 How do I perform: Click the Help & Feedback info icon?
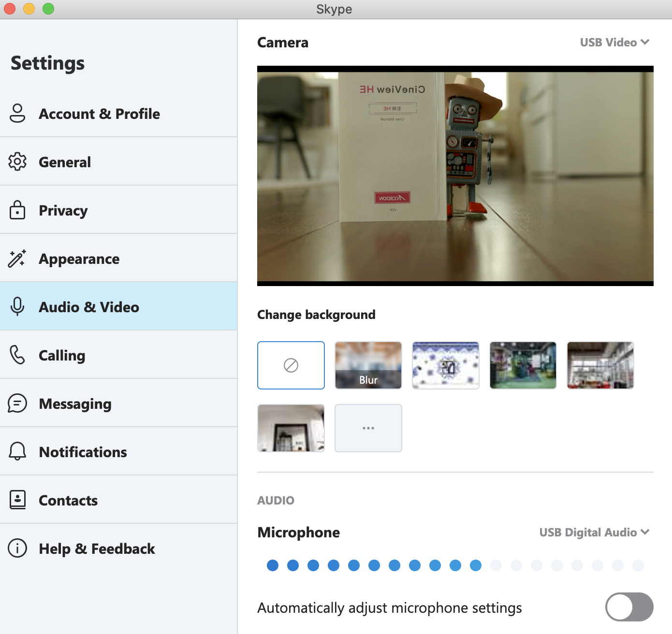click(x=17, y=548)
